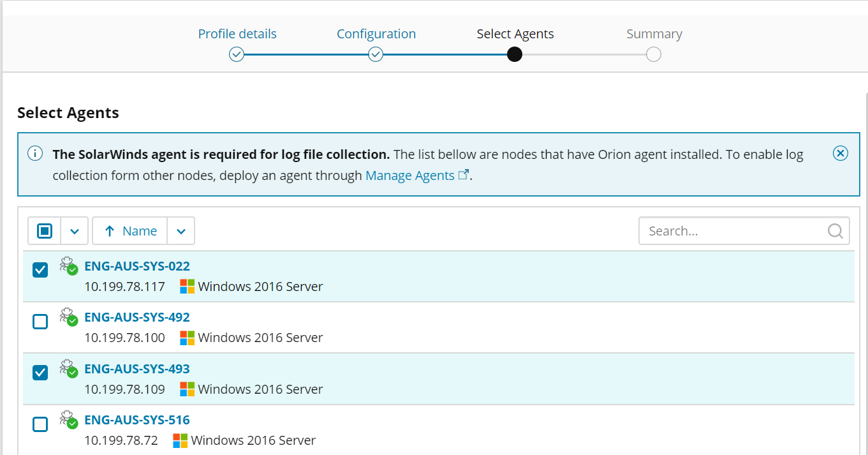The image size is (868, 455).
Task: Click Windows 2016 Server text for ENG-AUS-SYS-492
Action: point(260,338)
